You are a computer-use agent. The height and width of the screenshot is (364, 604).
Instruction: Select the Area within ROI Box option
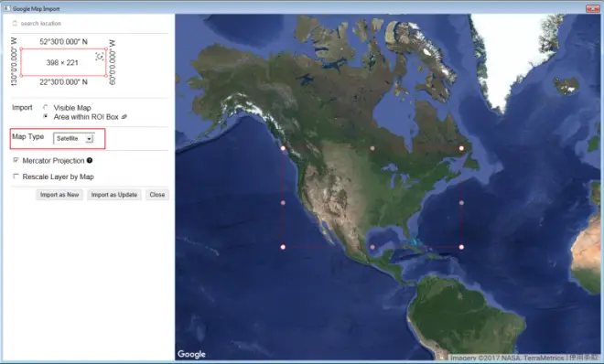46,116
